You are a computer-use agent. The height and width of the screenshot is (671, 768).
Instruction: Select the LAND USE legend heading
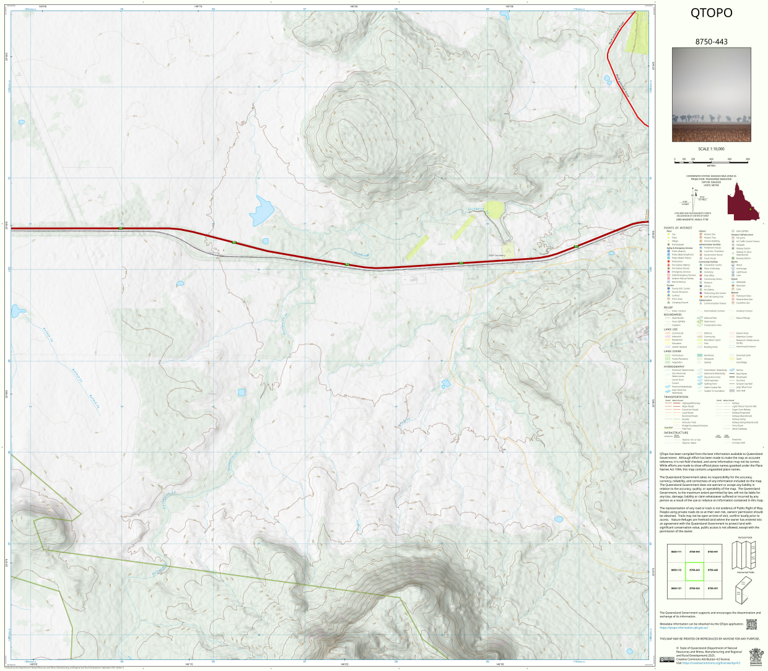pyautogui.click(x=670, y=330)
